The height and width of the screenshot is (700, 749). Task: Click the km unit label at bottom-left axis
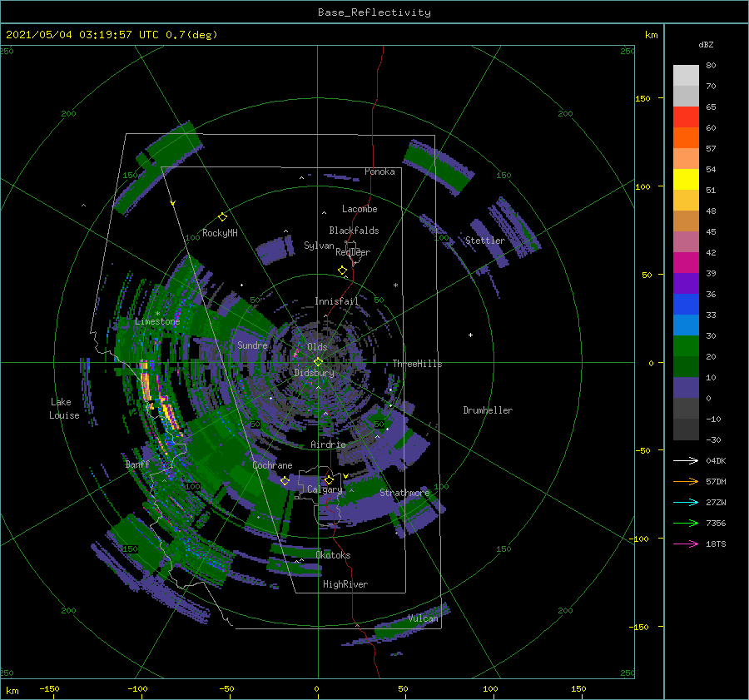(12, 691)
